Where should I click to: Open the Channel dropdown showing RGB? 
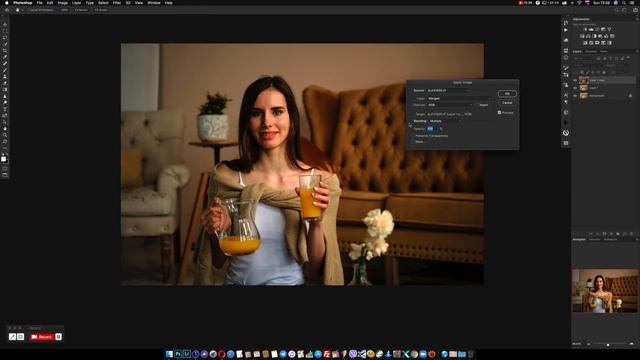pyautogui.click(x=450, y=105)
